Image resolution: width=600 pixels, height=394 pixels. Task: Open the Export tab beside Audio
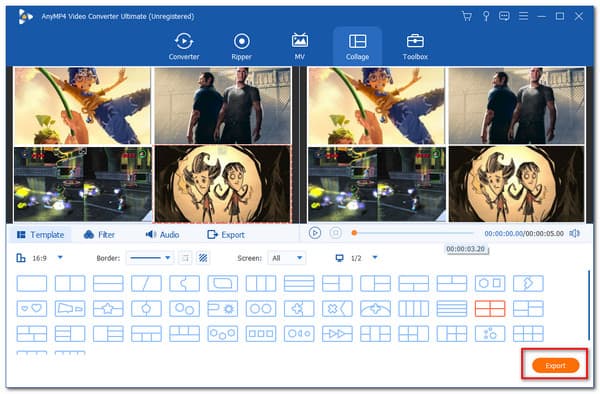click(226, 234)
